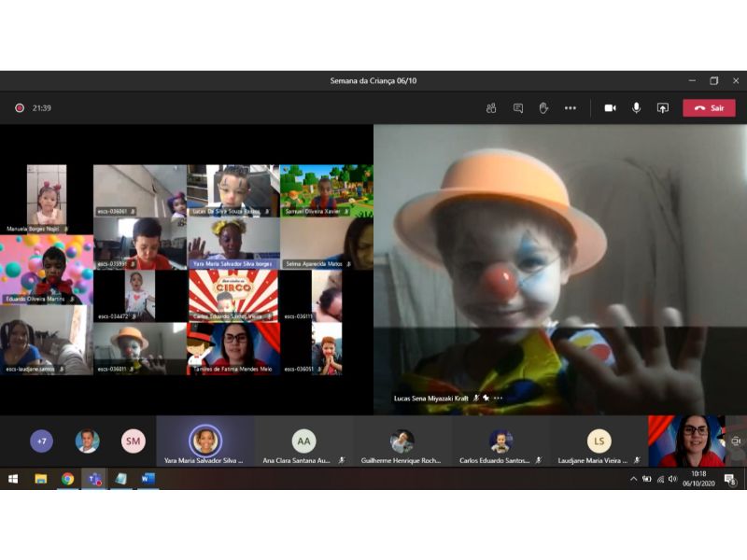
Task: Open options for Lucas Sena Miyazaki Kraft
Action: (498, 398)
